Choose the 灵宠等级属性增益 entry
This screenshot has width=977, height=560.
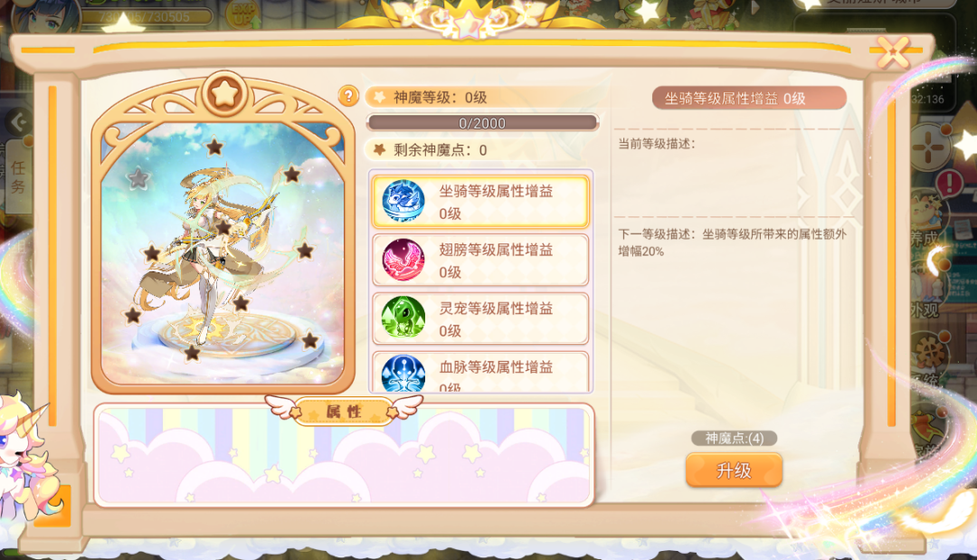coord(480,319)
